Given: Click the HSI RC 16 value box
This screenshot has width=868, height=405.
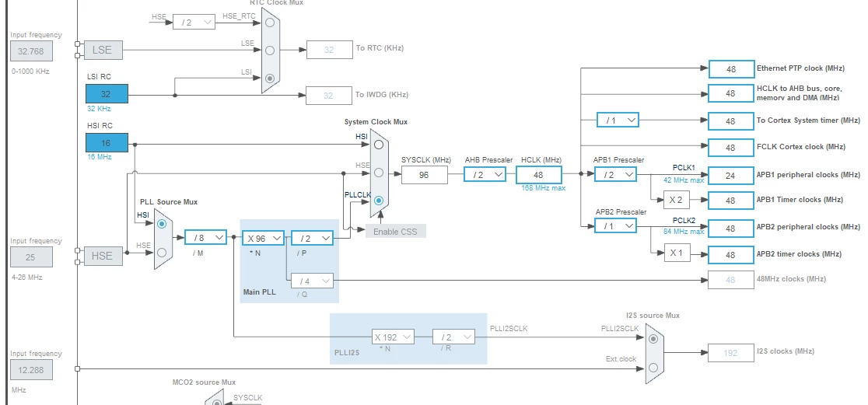Looking at the screenshot, I should coord(107,143).
